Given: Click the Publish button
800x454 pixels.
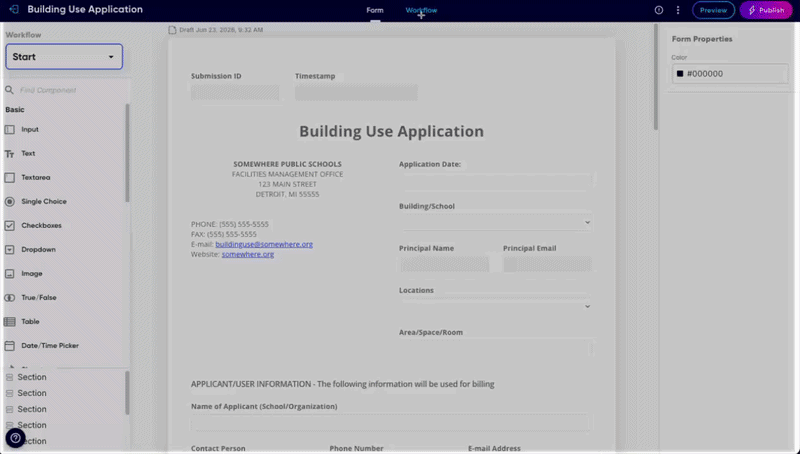Looking at the screenshot, I should pos(766,10).
